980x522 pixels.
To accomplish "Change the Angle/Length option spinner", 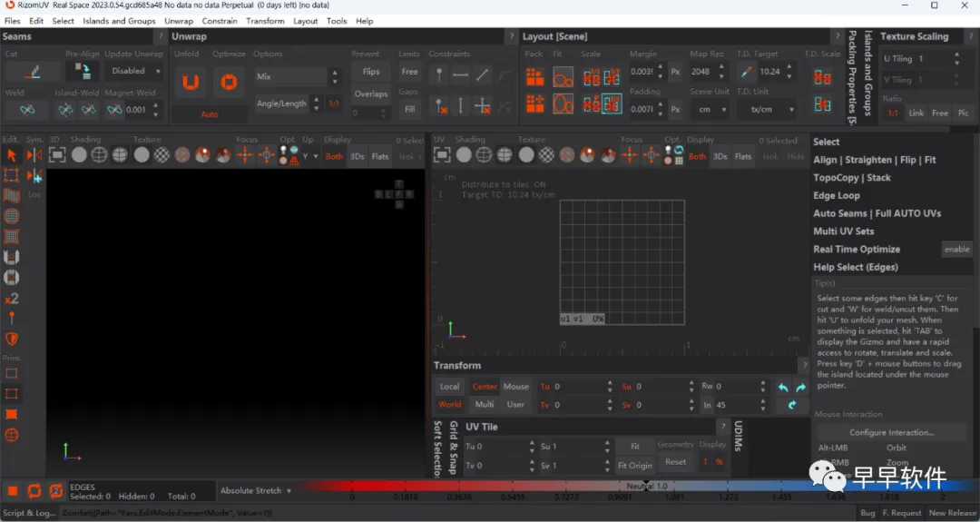I will 317,103.
